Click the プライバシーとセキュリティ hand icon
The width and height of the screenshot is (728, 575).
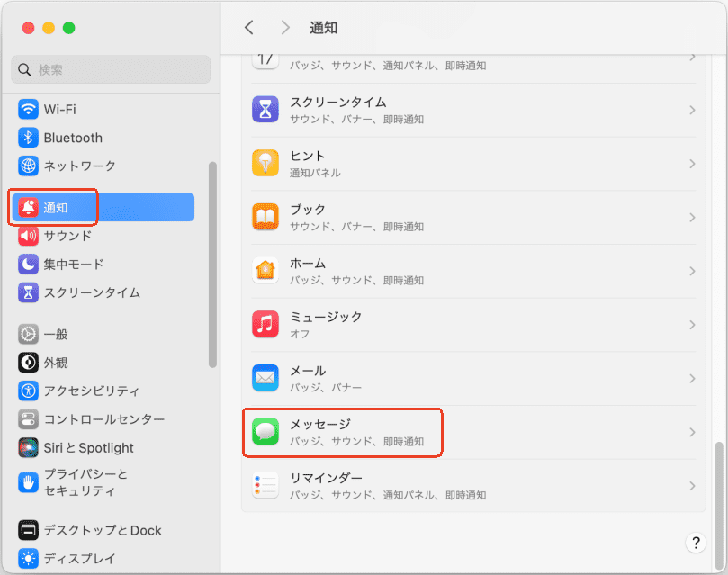(28, 482)
